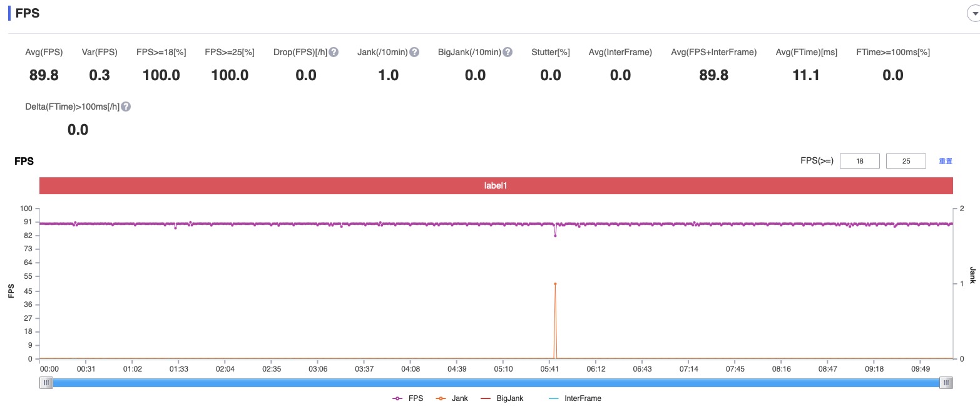Toggle BigJank series in chart legend
Screen dimensions: 980x406
coord(501,398)
